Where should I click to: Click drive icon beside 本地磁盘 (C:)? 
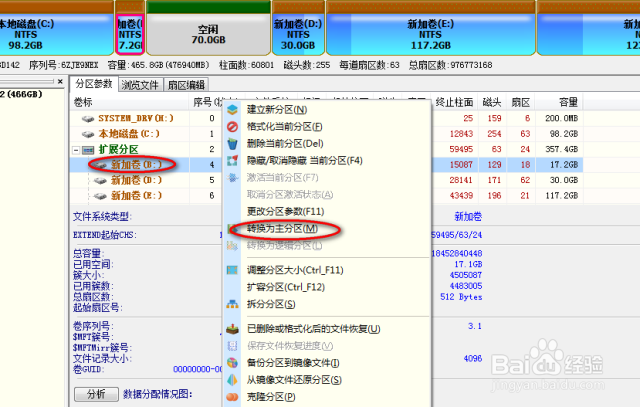pyautogui.click(x=88, y=134)
